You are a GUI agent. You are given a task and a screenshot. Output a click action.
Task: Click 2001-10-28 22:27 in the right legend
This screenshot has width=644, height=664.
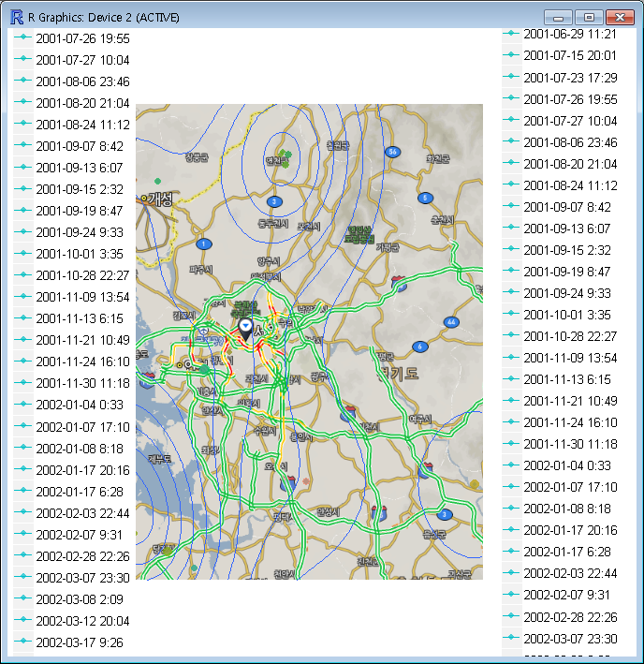[x=570, y=336]
